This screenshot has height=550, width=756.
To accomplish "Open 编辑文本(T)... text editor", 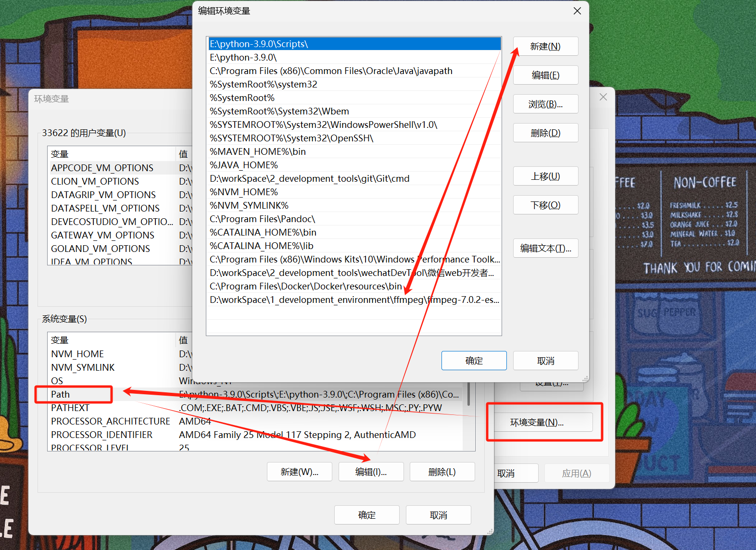I will click(x=545, y=249).
